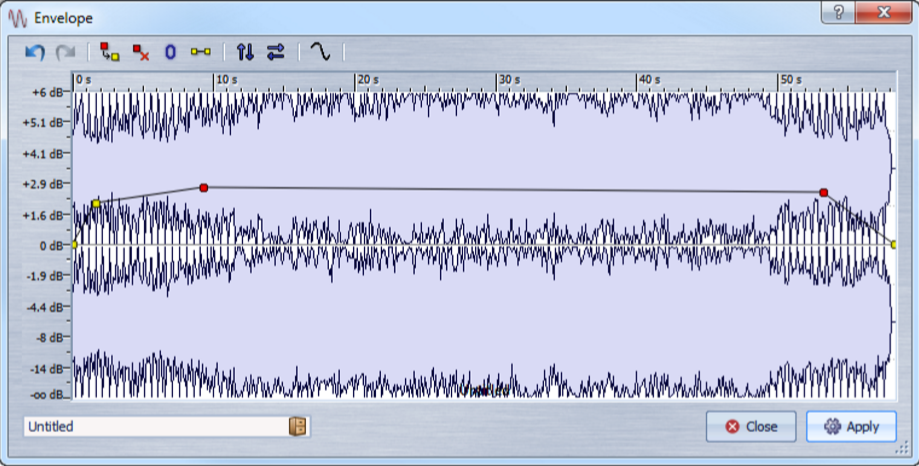Reset envelope to zero icon
The height and width of the screenshot is (466, 919).
click(170, 53)
